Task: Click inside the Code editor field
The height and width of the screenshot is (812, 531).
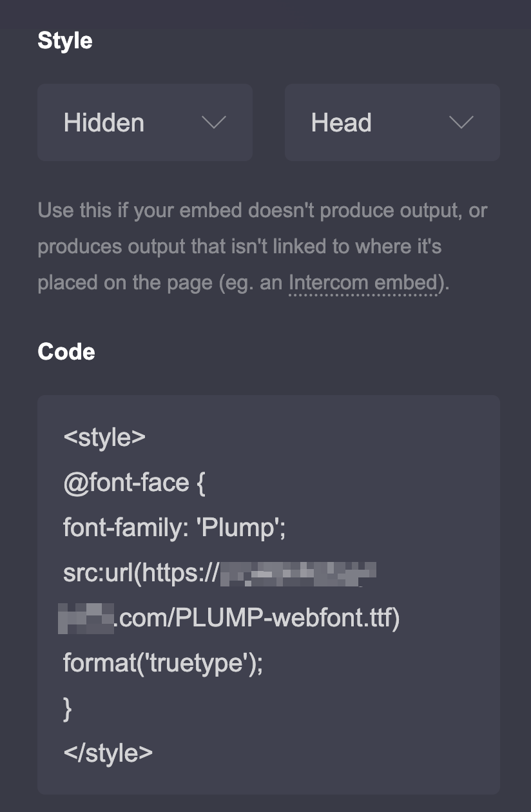Action: click(x=269, y=593)
